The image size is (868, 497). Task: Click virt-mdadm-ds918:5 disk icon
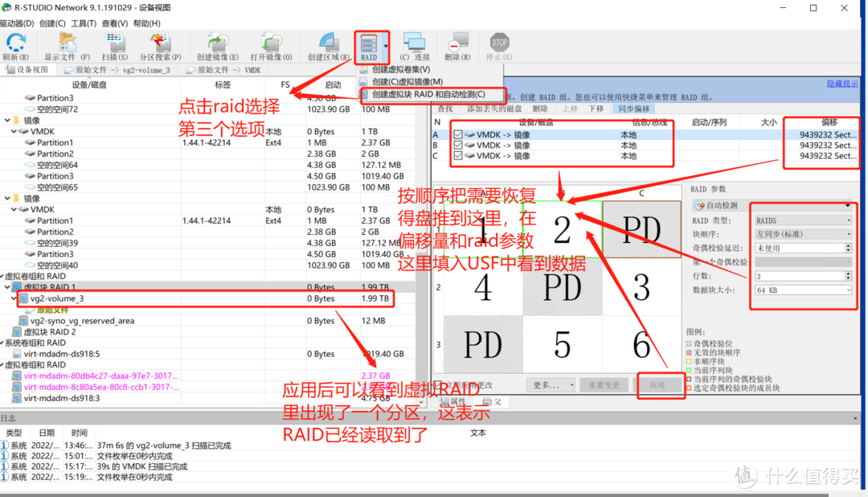(17, 354)
